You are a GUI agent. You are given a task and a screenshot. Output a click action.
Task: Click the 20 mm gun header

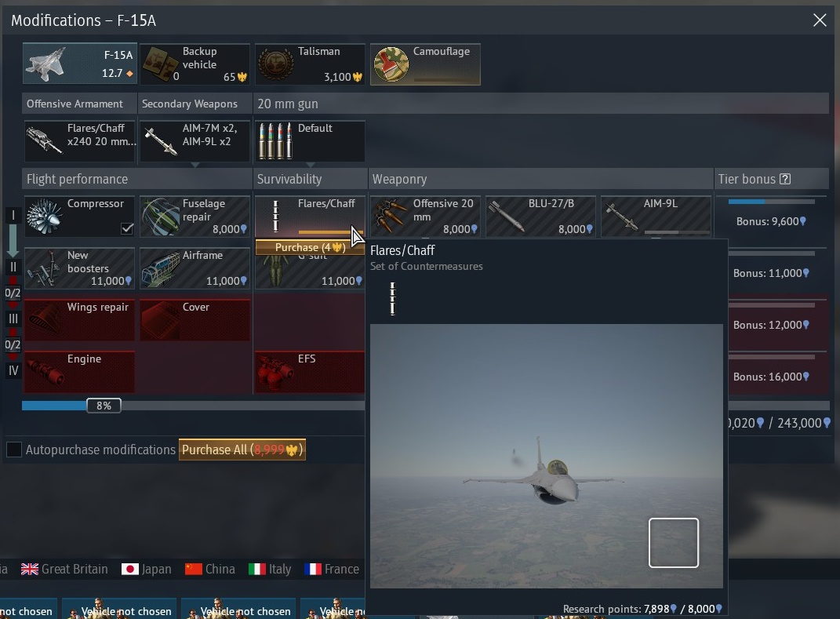point(541,104)
